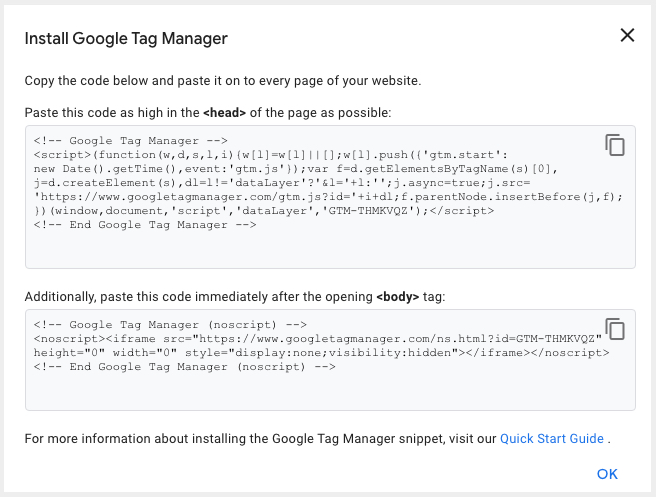Click the Install Google Tag Manager title
The width and height of the screenshot is (656, 498).
coord(126,39)
